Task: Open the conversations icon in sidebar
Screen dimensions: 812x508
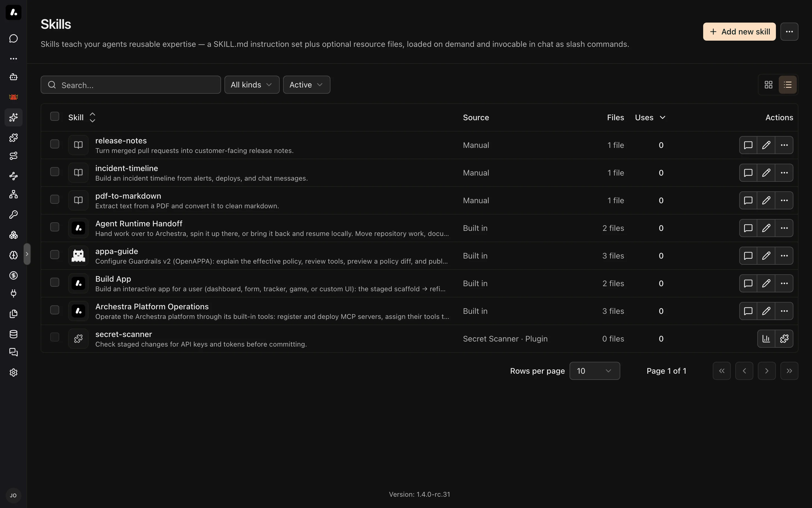Action: (14, 352)
